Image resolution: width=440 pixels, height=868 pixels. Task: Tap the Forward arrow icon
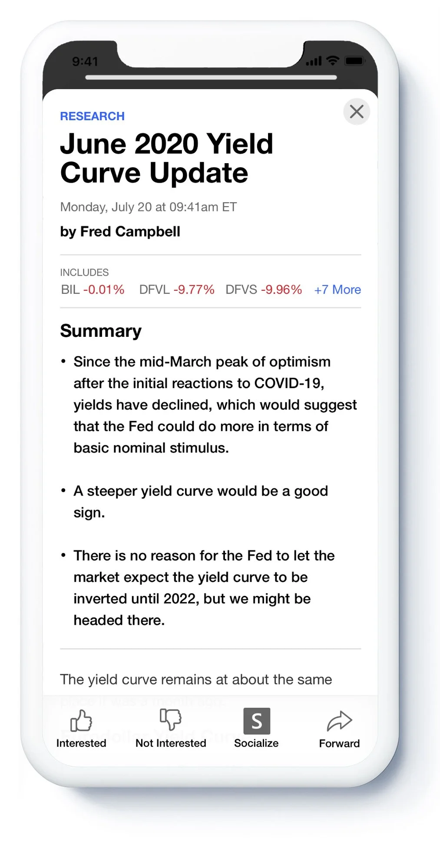click(339, 721)
